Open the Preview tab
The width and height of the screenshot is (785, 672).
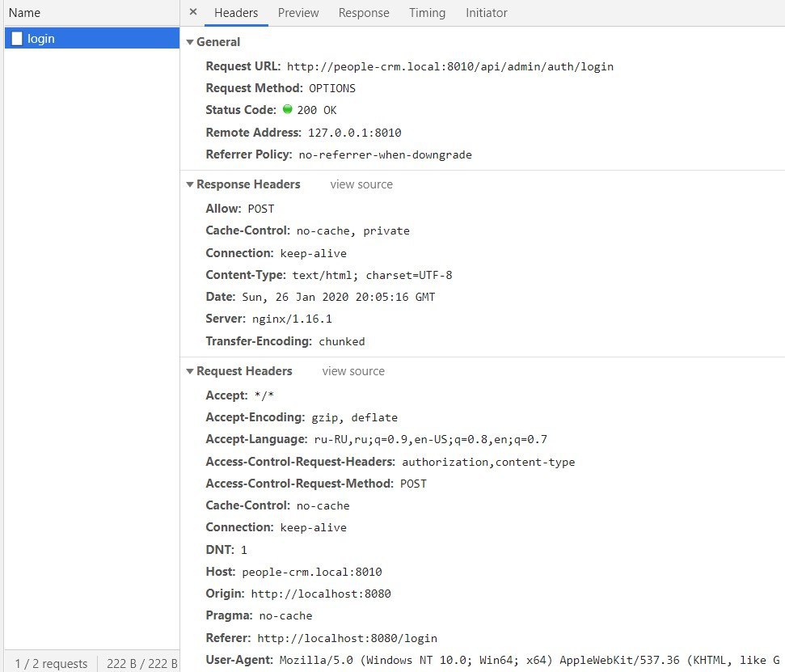point(298,13)
